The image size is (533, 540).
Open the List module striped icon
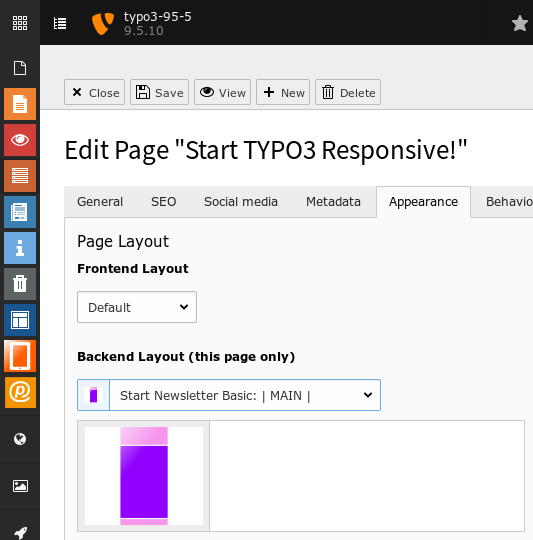click(x=20, y=176)
